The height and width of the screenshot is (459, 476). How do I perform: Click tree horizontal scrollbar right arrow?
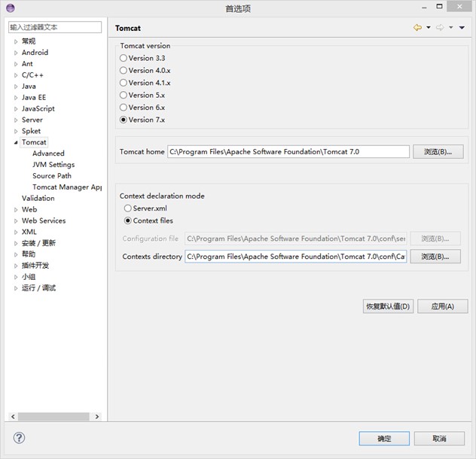tap(97, 417)
